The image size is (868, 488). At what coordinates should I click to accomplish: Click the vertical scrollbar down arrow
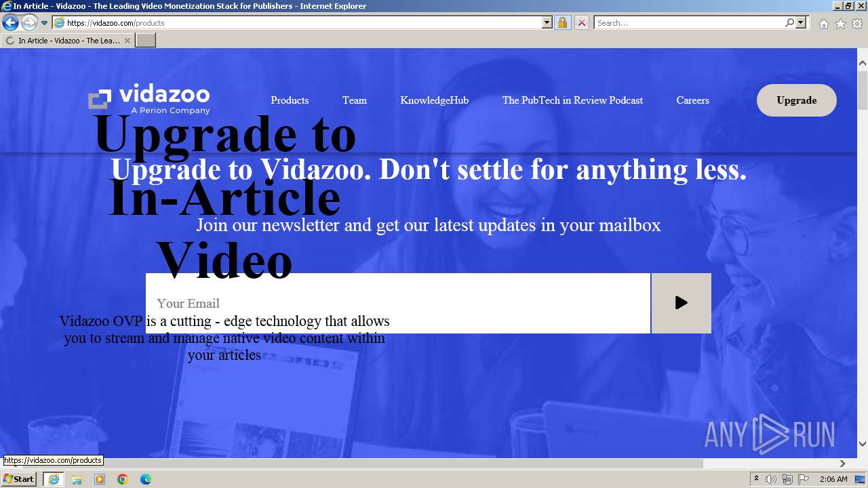pos(863,444)
